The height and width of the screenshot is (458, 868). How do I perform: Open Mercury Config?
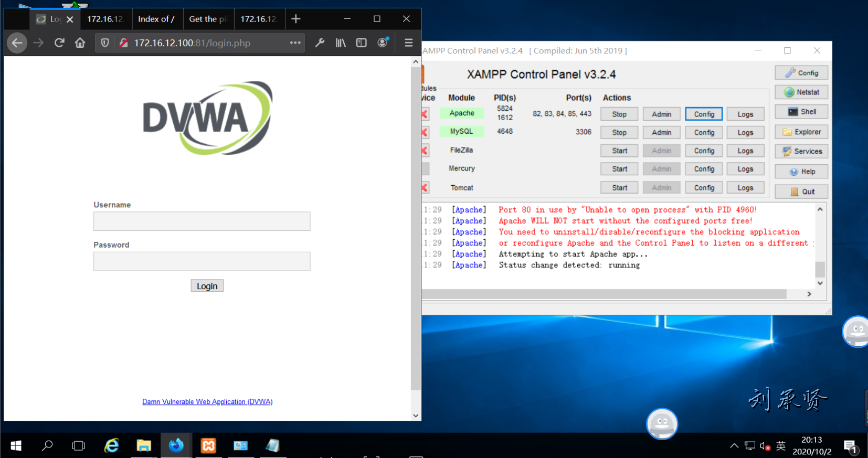point(704,169)
